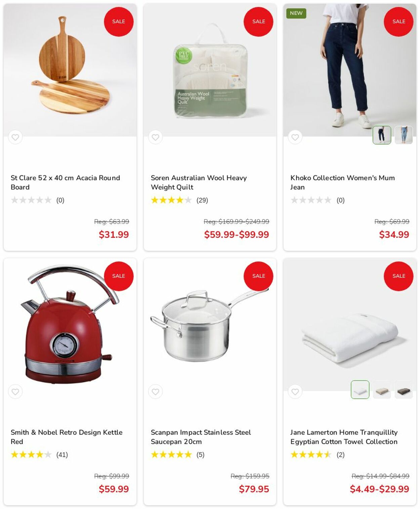Save Jane Lamerton Towel to wishlist
The width and height of the screenshot is (420, 509).
point(295,392)
